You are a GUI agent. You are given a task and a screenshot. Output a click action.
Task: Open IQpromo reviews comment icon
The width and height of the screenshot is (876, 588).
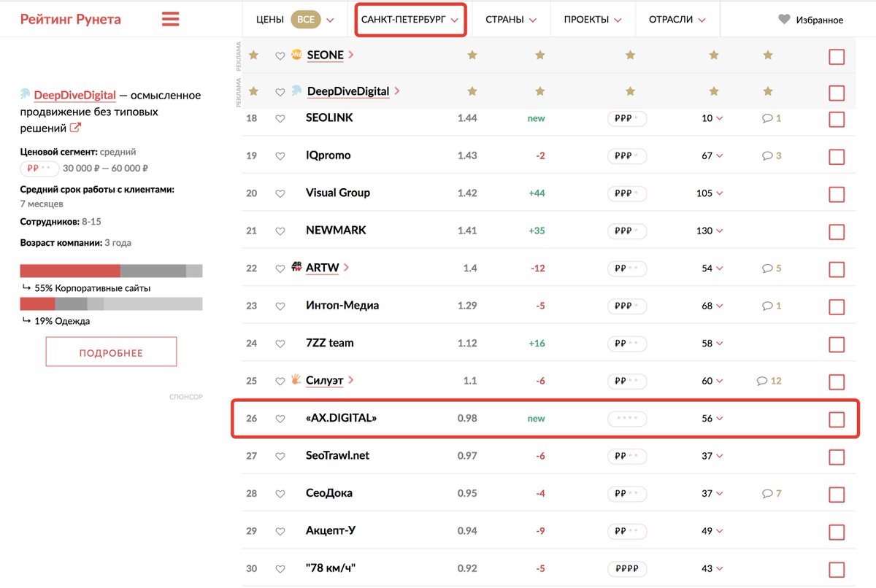(767, 155)
